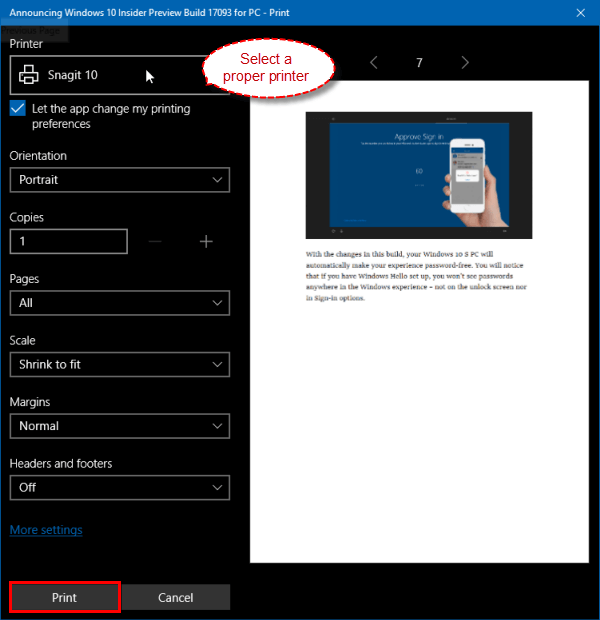
Task: Open the Margins dropdown set to Normal
Action: [119, 426]
